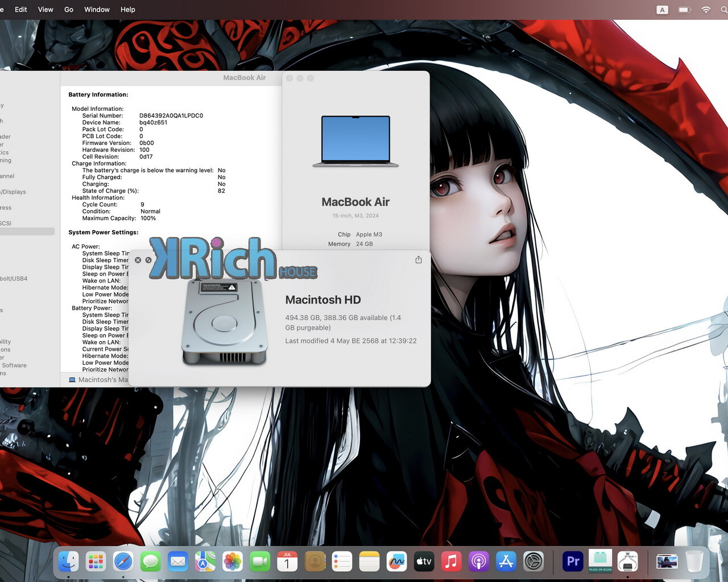
Task: Click the share icon in the Macintosh HD preview
Action: [x=419, y=260]
